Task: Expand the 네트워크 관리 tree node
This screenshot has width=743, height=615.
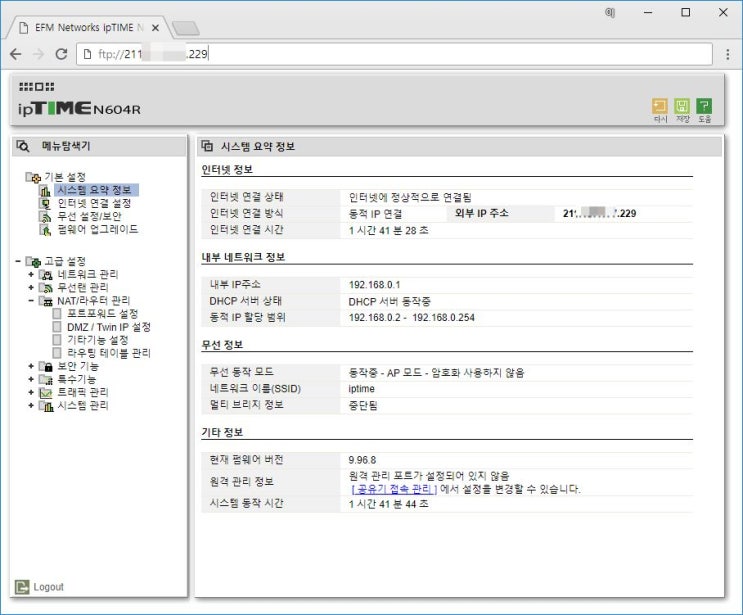Action: pyautogui.click(x=31, y=274)
